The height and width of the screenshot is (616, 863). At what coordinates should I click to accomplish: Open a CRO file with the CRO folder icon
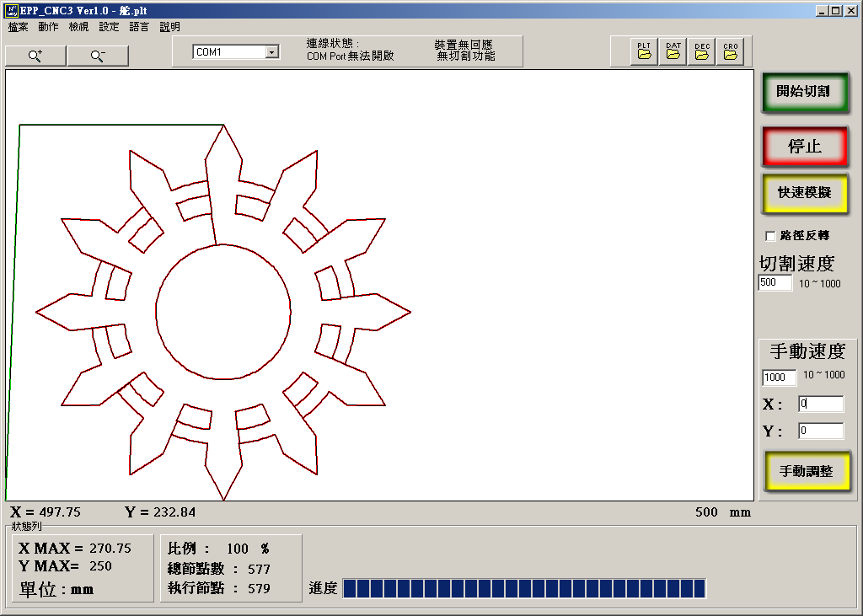(731, 51)
